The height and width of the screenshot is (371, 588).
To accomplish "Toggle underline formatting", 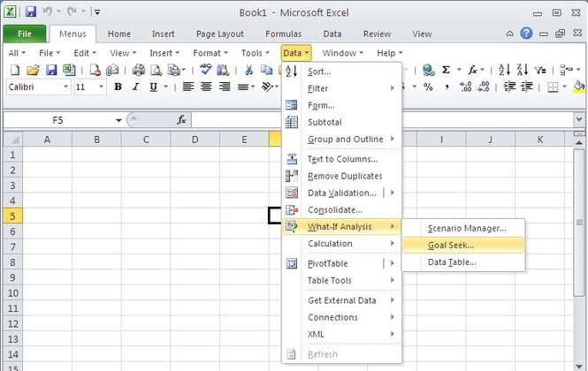I will coord(153,87).
